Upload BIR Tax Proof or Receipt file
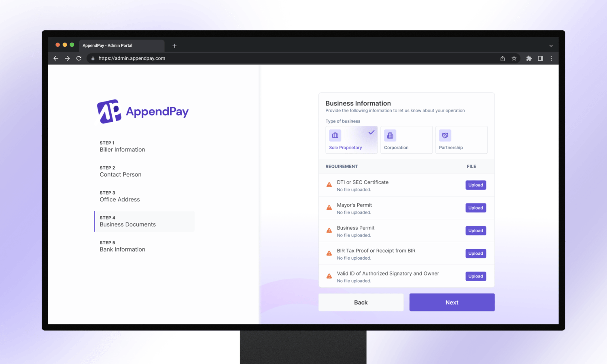 click(476, 253)
